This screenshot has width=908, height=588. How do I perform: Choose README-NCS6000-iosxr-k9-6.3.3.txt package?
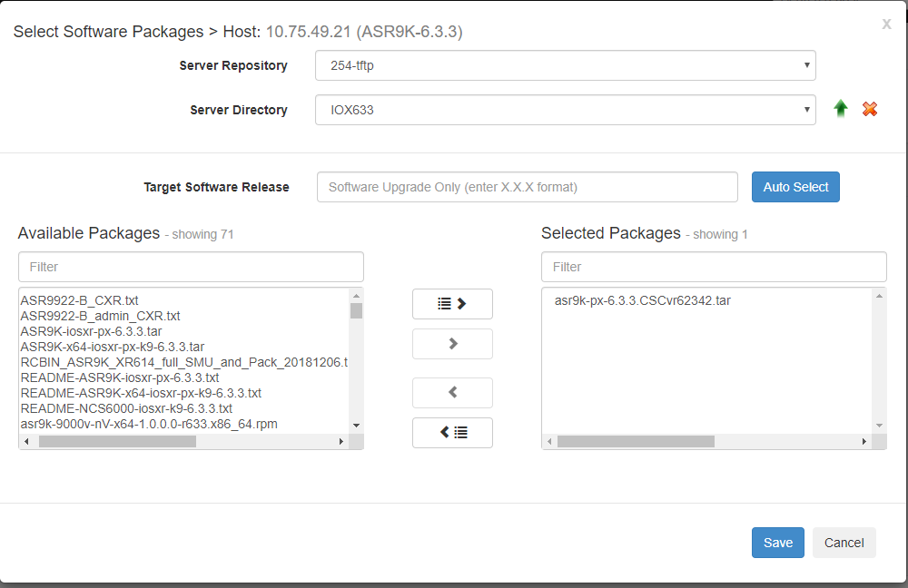click(126, 408)
